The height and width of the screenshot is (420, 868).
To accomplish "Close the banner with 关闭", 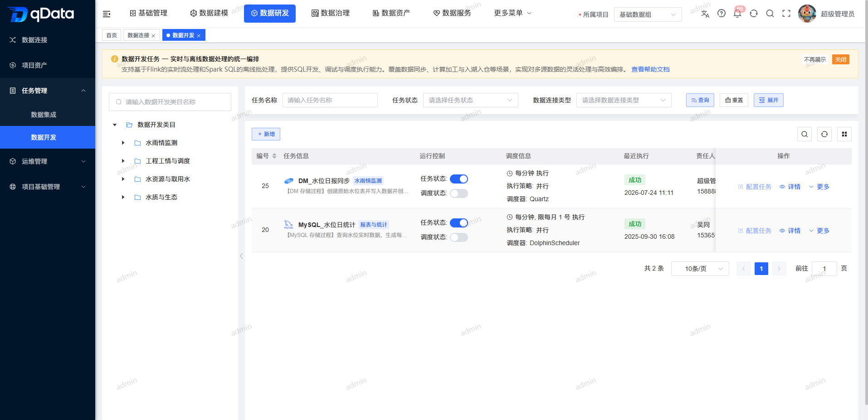I will 841,59.
